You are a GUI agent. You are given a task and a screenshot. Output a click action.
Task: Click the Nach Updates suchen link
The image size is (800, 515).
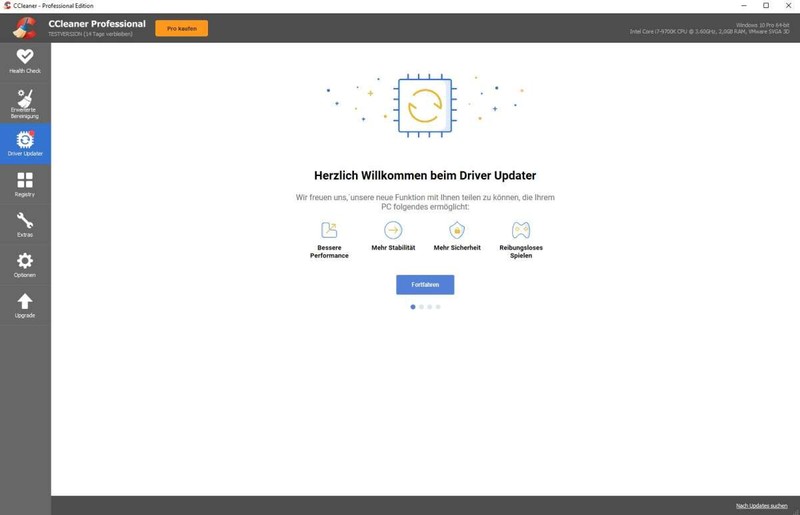pos(761,506)
